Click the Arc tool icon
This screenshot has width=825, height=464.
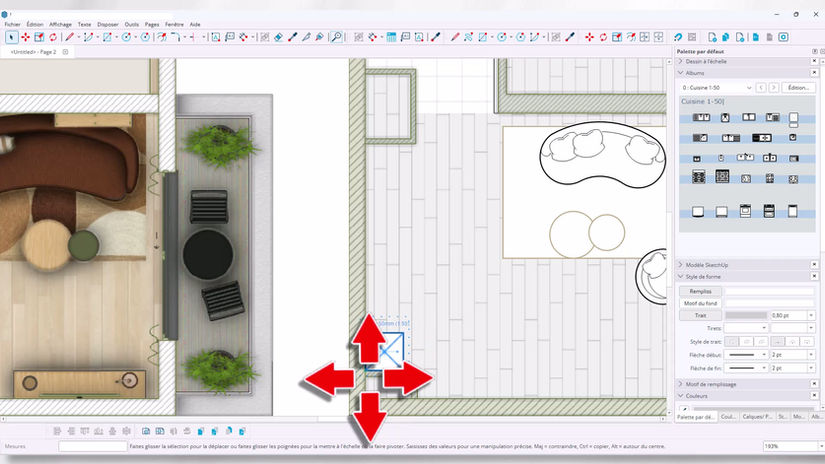[x=88, y=37]
